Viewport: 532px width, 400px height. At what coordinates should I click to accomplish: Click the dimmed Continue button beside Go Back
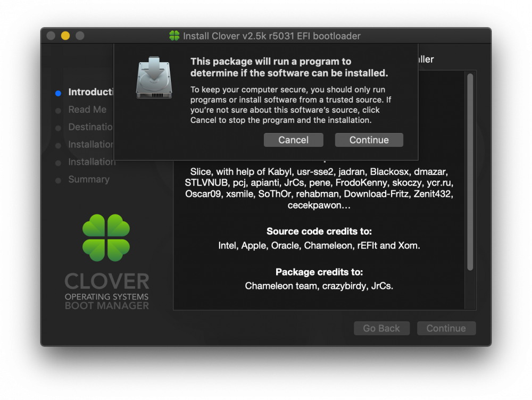pyautogui.click(x=446, y=328)
